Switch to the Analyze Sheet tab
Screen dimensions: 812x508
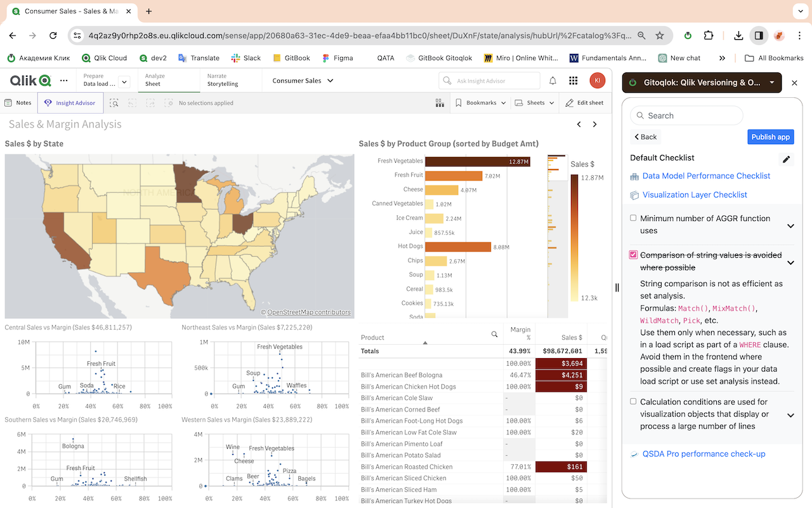(x=168, y=80)
